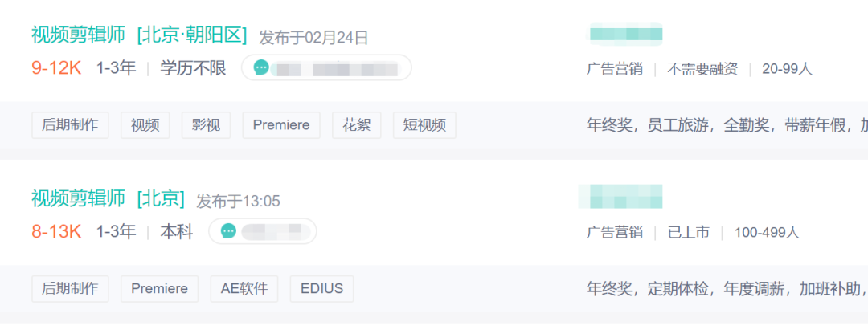Viewport: 868px width, 330px height.
Task: Select the 影视 tag
Action: (206, 125)
